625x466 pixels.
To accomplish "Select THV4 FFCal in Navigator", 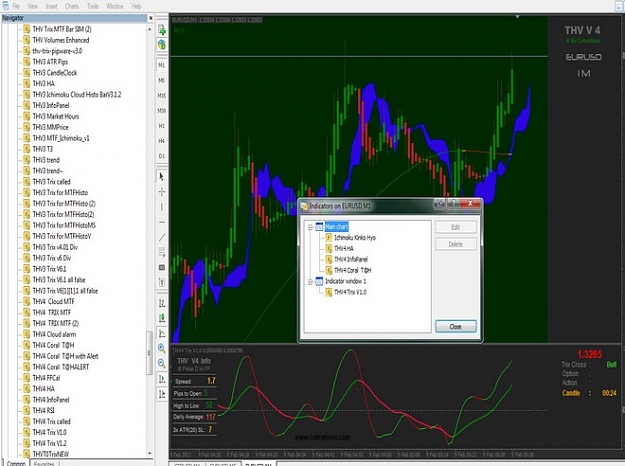I will point(46,378).
